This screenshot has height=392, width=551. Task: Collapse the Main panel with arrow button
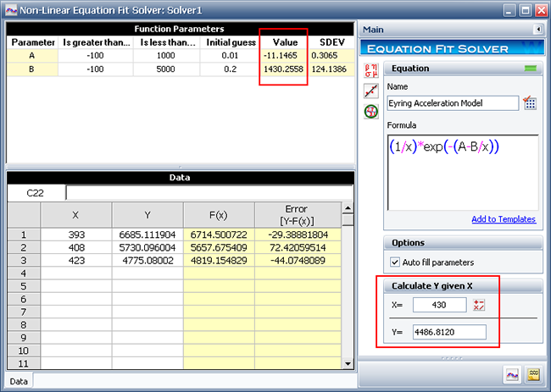(537, 30)
